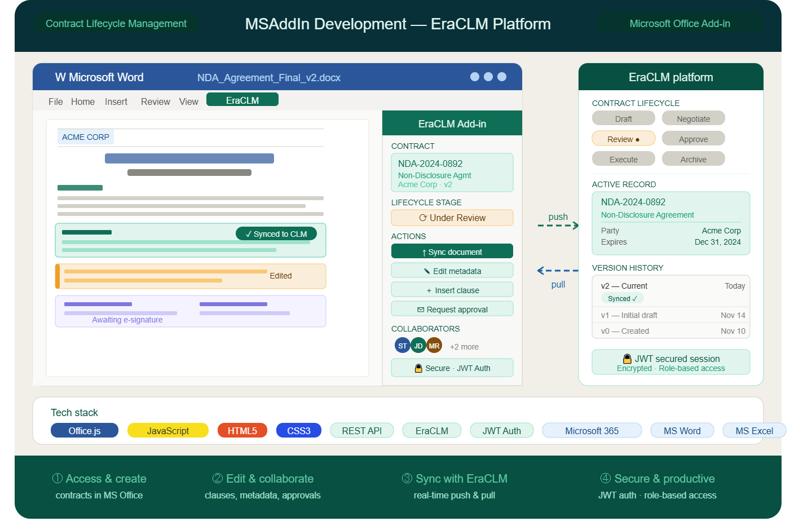Image resolution: width=812 pixels, height=530 pixels.
Task: Click the JD collaborator avatar
Action: [x=418, y=346]
